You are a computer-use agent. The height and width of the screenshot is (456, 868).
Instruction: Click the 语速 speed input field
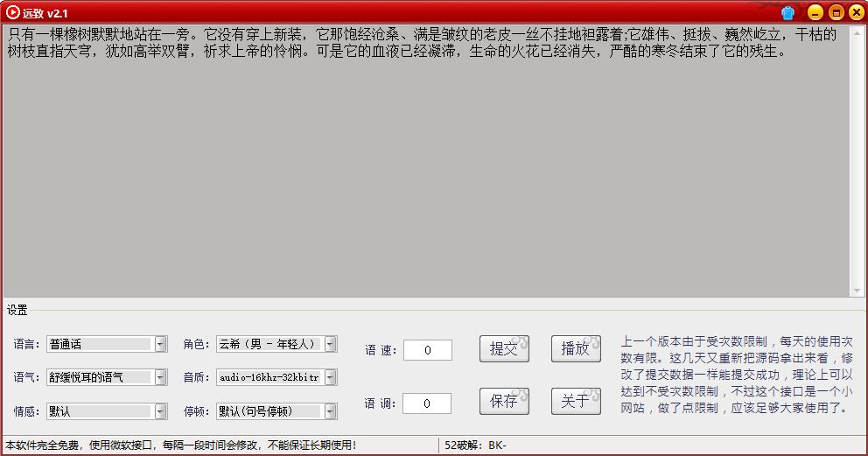[427, 350]
